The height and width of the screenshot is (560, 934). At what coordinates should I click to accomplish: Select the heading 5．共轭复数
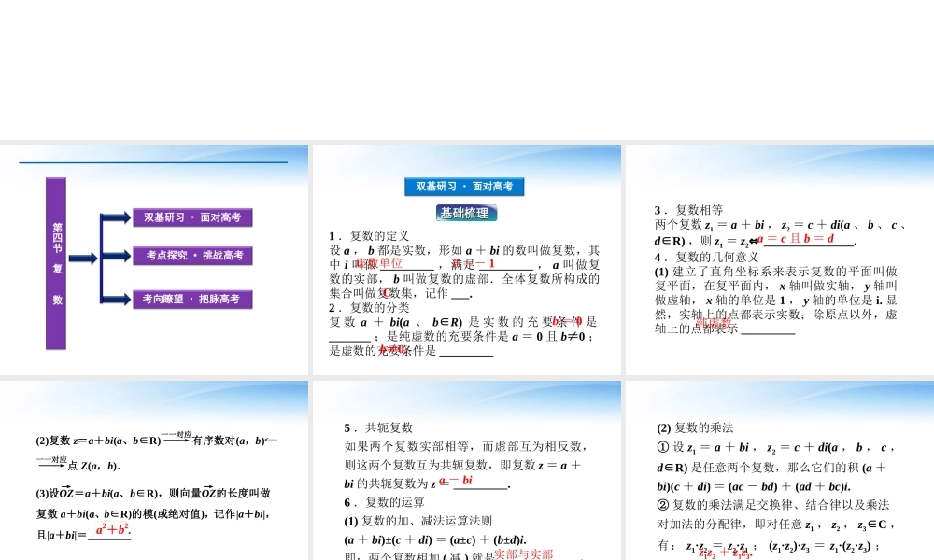pyautogui.click(x=378, y=427)
